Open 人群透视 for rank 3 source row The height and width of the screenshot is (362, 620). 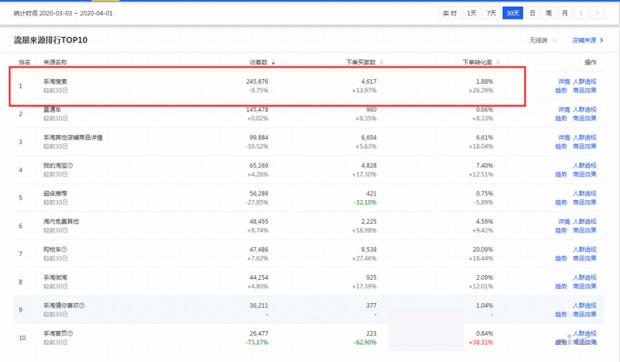pyautogui.click(x=585, y=138)
